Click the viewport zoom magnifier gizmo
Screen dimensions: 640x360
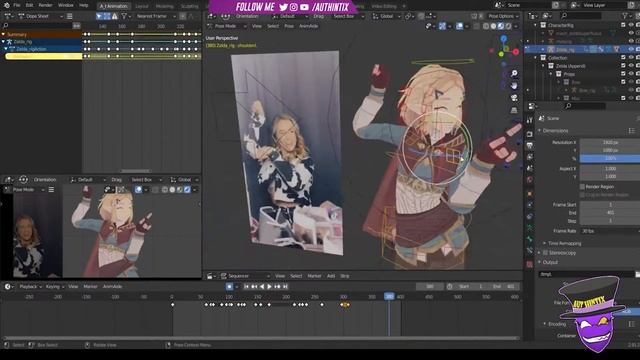click(x=514, y=73)
